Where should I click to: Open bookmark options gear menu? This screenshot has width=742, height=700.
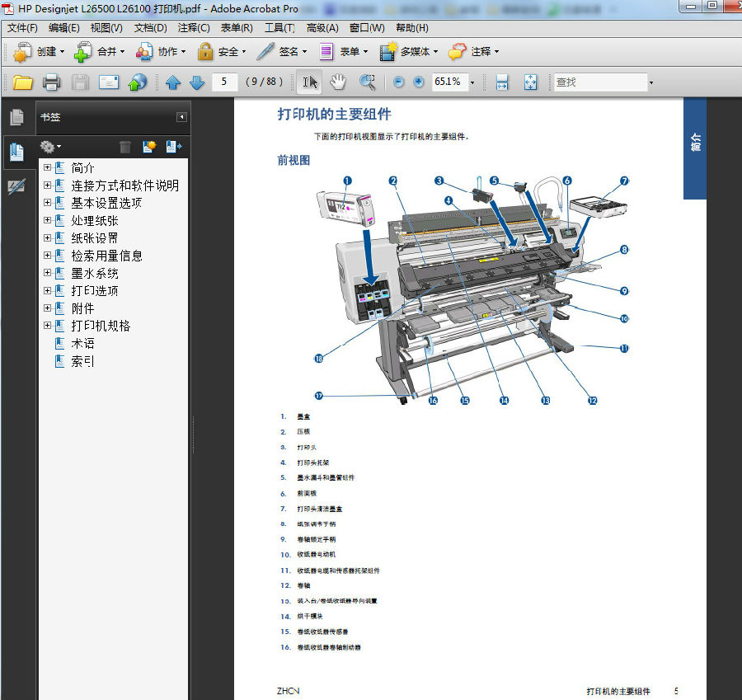(50, 147)
